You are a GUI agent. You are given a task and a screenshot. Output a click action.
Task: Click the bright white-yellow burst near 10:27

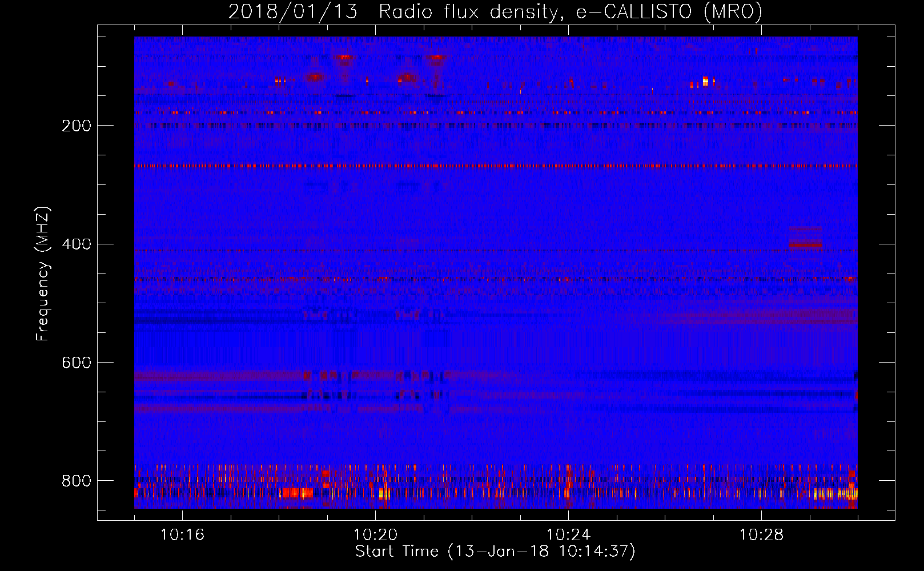click(x=705, y=81)
